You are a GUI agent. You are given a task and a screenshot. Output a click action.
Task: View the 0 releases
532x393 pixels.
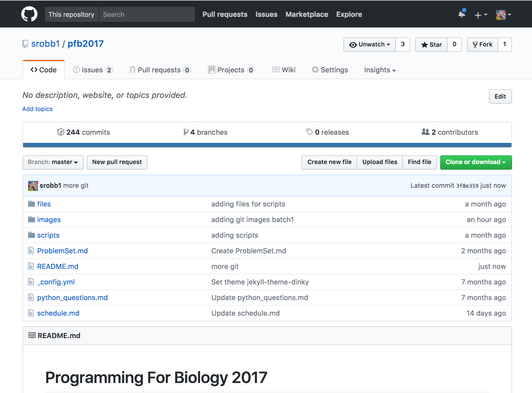[x=328, y=132]
